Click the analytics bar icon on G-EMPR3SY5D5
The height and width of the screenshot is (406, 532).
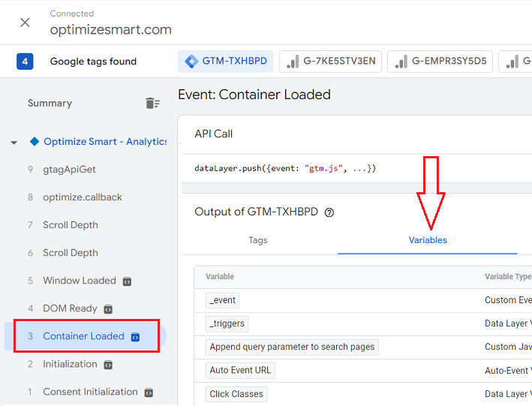[x=401, y=62]
